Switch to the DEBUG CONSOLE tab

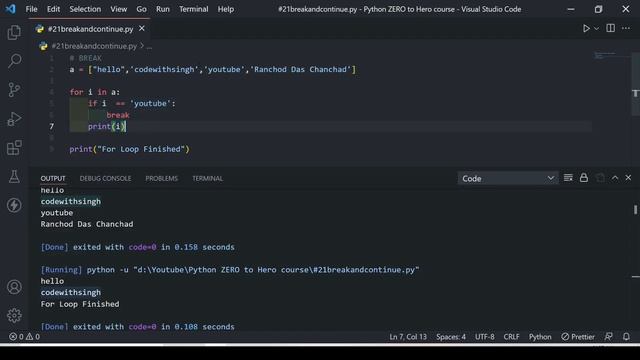105,178
